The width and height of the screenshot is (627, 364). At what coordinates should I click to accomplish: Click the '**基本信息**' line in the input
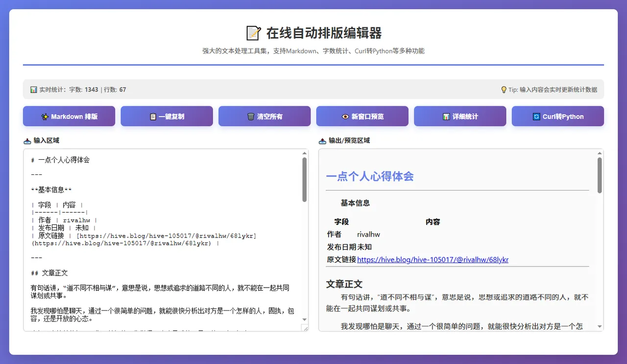click(x=51, y=190)
